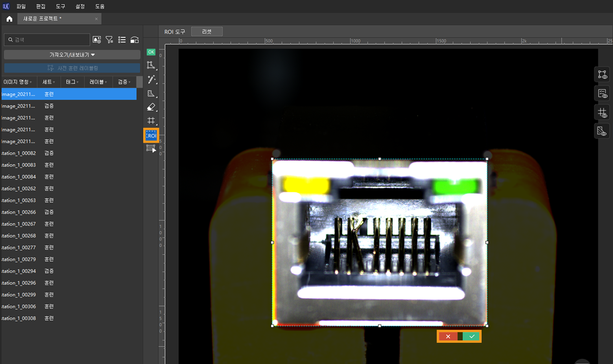This screenshot has width=613, height=364.
Task: Select the station_1_00296 image row
Action: tap(69, 283)
